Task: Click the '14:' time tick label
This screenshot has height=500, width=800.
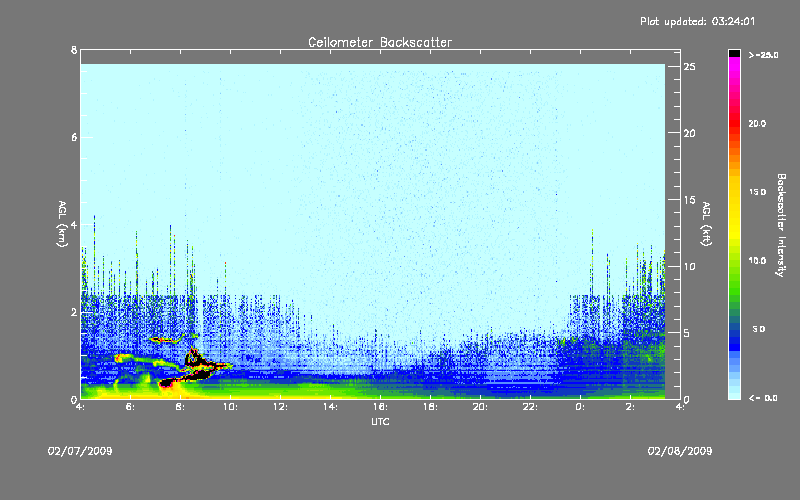Action: click(x=331, y=407)
